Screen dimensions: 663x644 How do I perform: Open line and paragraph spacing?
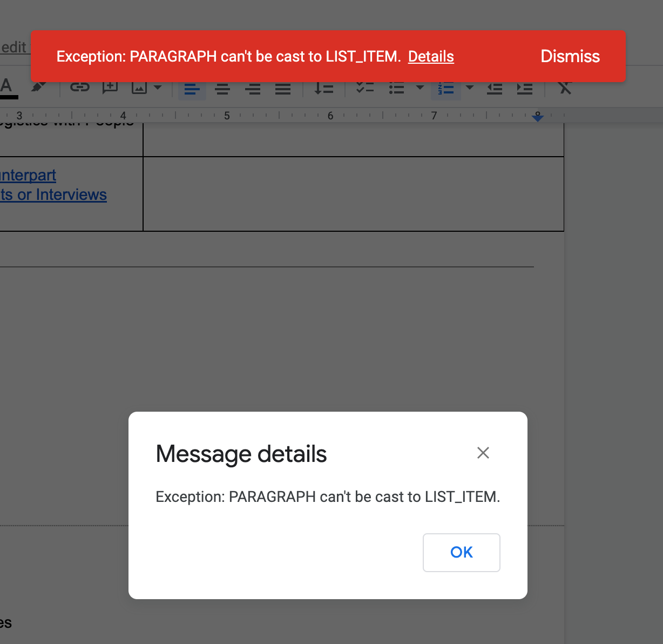click(323, 89)
